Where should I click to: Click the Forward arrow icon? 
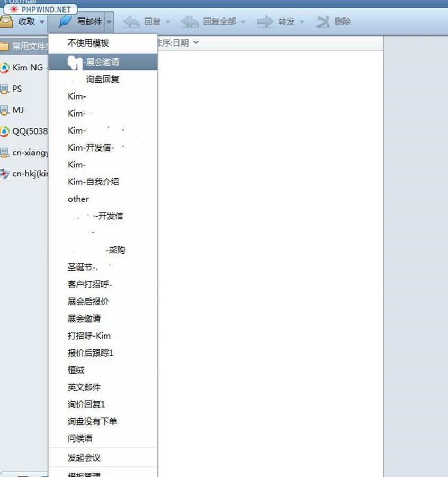[265, 22]
